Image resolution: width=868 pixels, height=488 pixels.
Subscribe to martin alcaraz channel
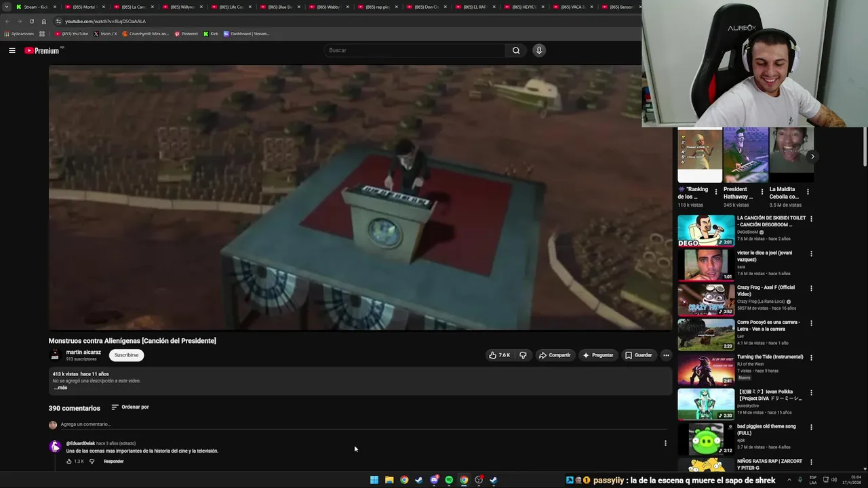[x=126, y=355]
